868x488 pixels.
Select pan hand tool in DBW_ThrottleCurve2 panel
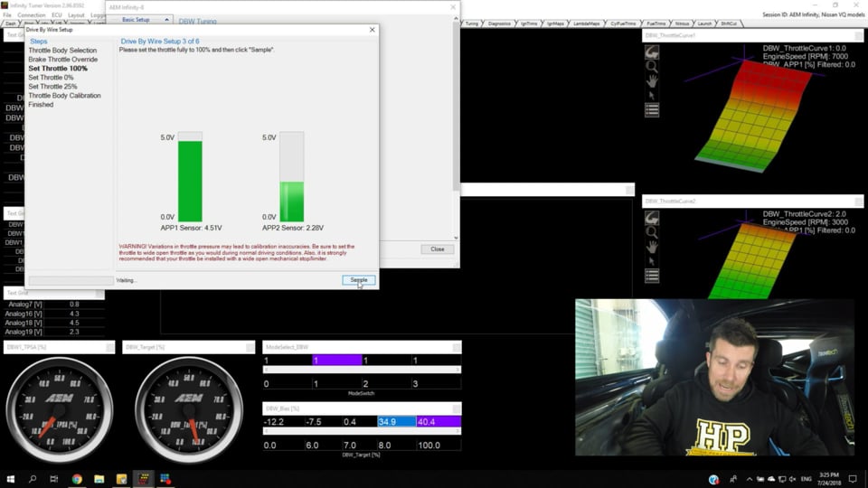(x=652, y=247)
